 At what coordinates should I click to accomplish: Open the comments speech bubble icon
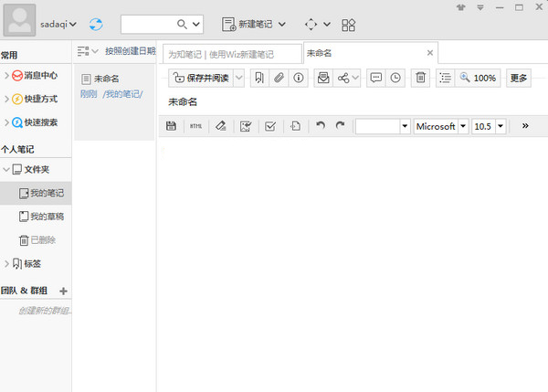pyautogui.click(x=375, y=79)
